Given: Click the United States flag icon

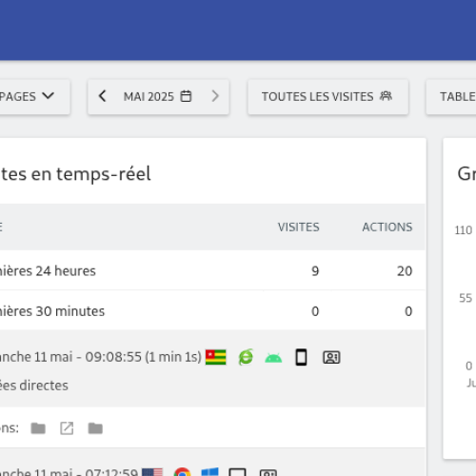Looking at the screenshot, I should (152, 472).
